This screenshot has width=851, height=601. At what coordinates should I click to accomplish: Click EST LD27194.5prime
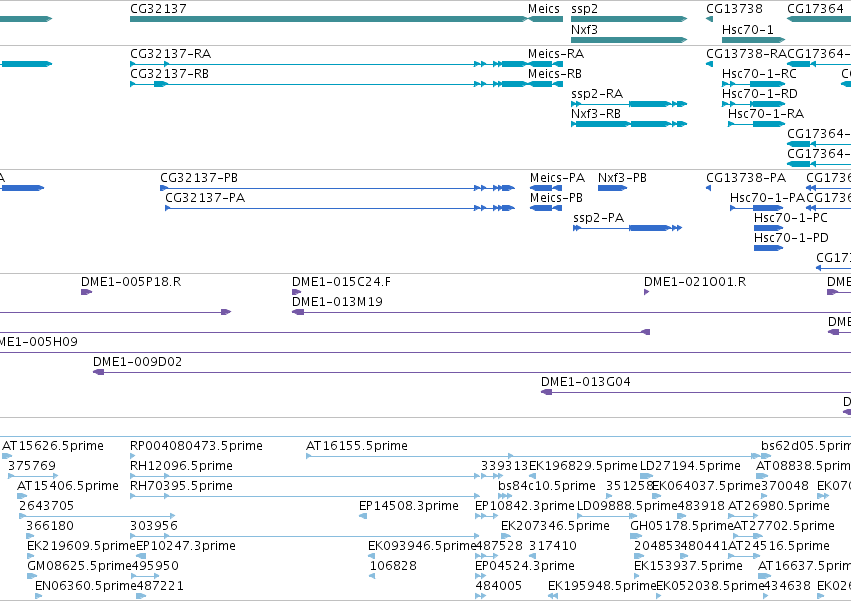coord(646,476)
